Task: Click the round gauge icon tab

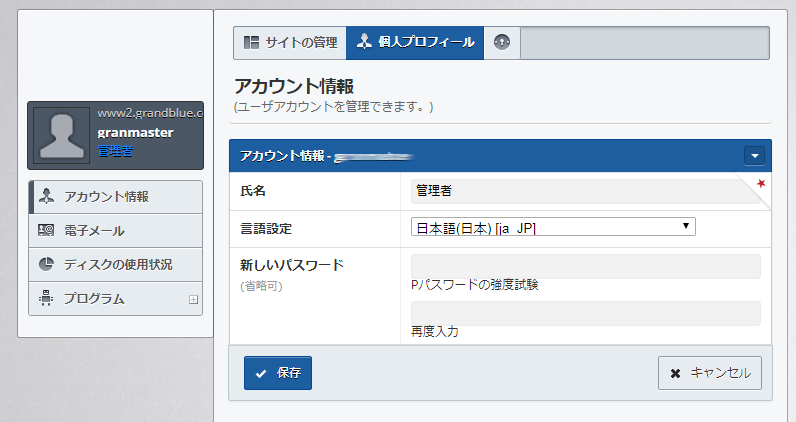Action: pos(502,42)
